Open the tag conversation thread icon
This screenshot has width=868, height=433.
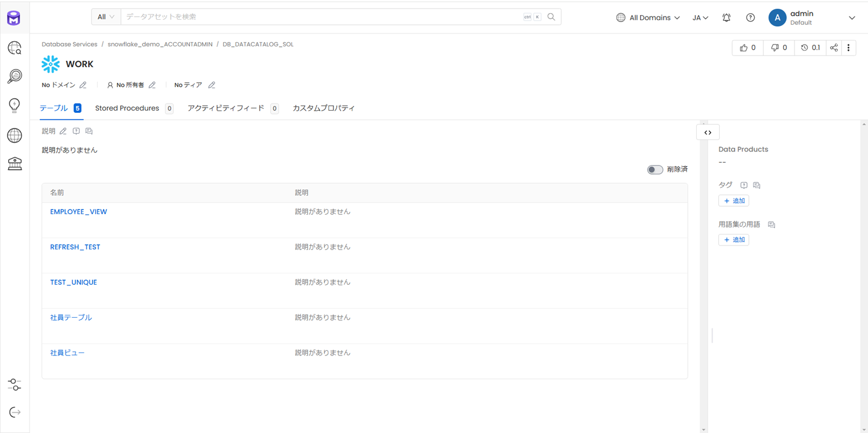757,185
